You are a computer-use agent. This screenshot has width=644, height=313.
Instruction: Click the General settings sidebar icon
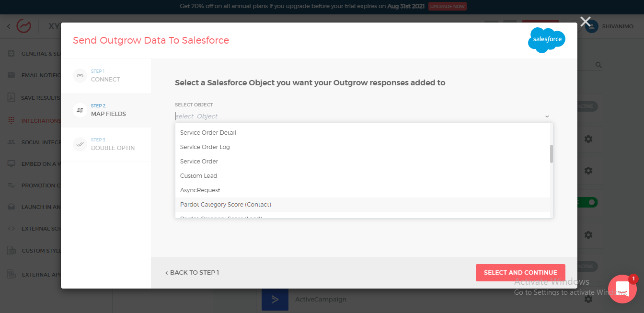click(x=11, y=53)
